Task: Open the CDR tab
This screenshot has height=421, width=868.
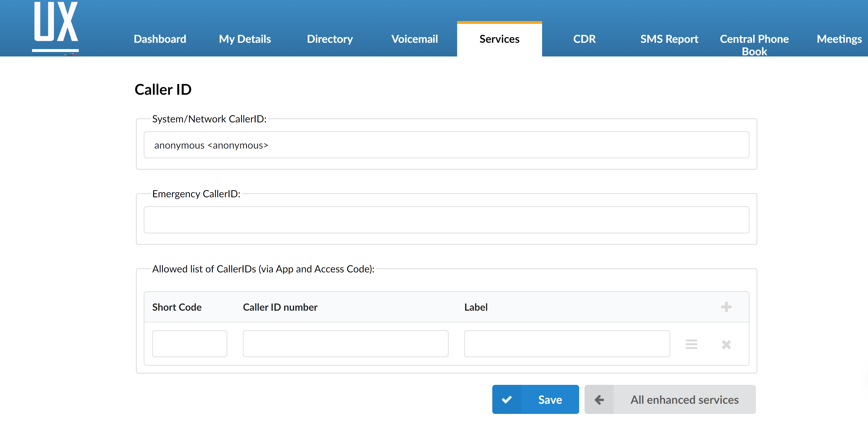Action: point(584,39)
